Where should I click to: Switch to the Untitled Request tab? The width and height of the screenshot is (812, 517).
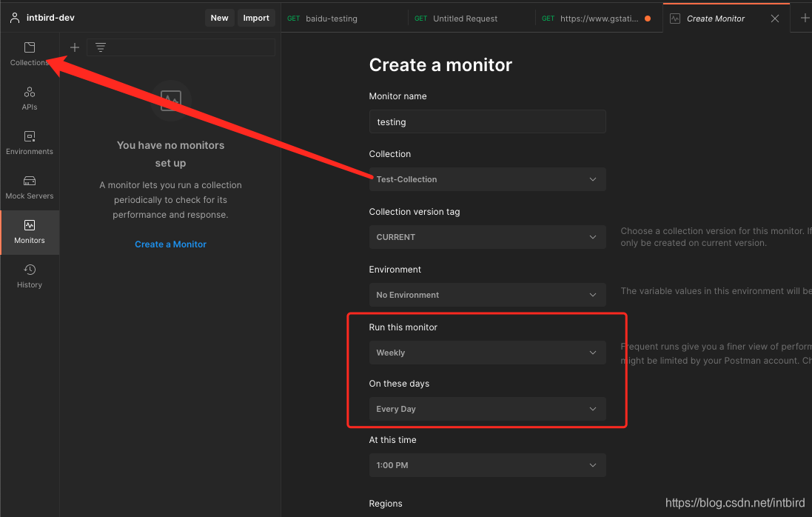tap(472, 18)
